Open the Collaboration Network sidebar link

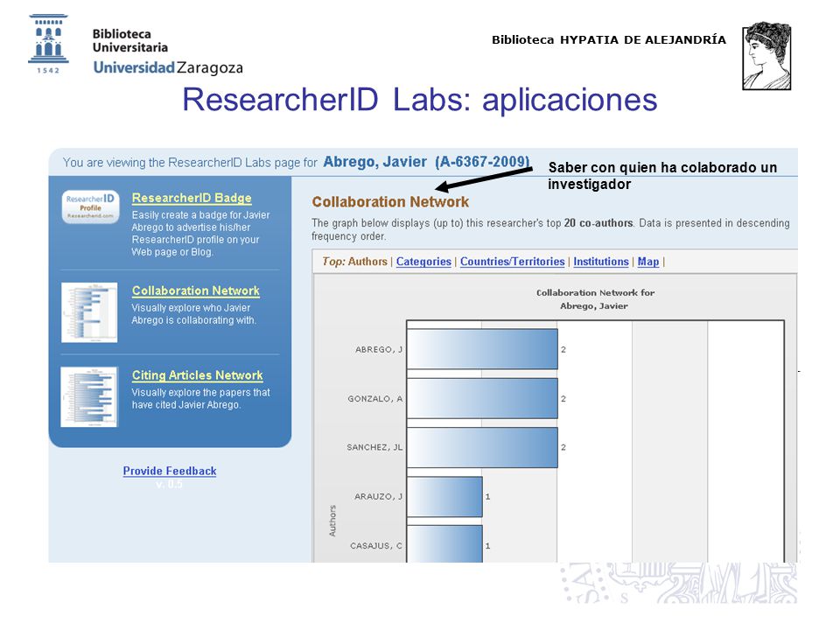coord(196,290)
